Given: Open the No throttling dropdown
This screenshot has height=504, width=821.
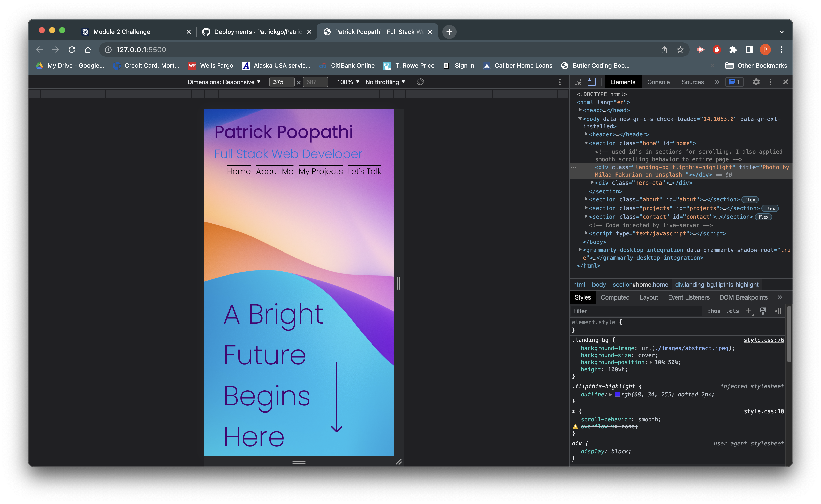Looking at the screenshot, I should [385, 82].
